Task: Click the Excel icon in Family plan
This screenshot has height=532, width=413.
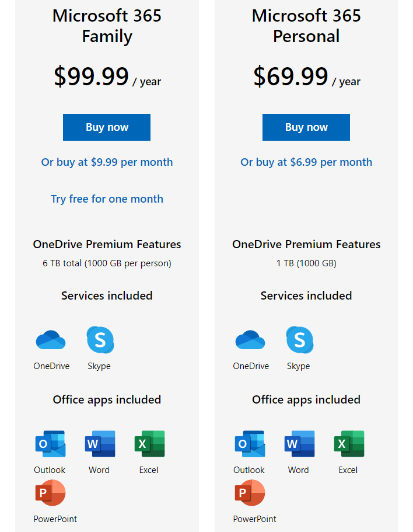Action: pos(149,444)
